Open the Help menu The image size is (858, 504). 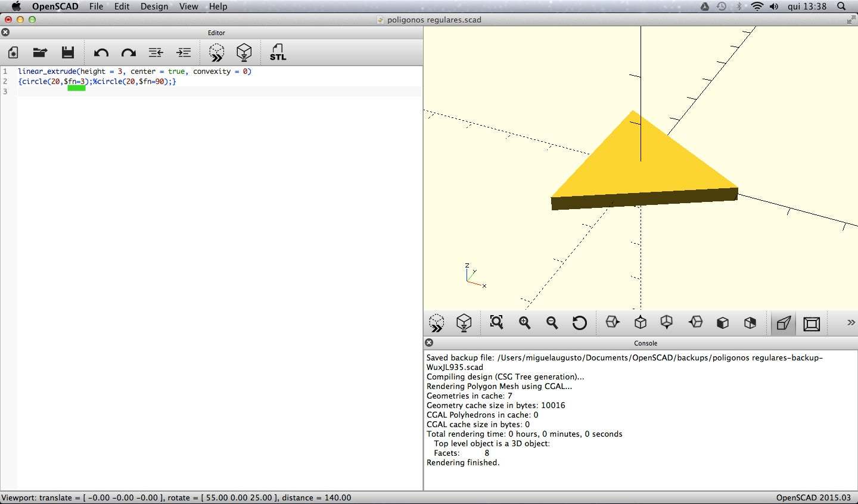point(218,7)
